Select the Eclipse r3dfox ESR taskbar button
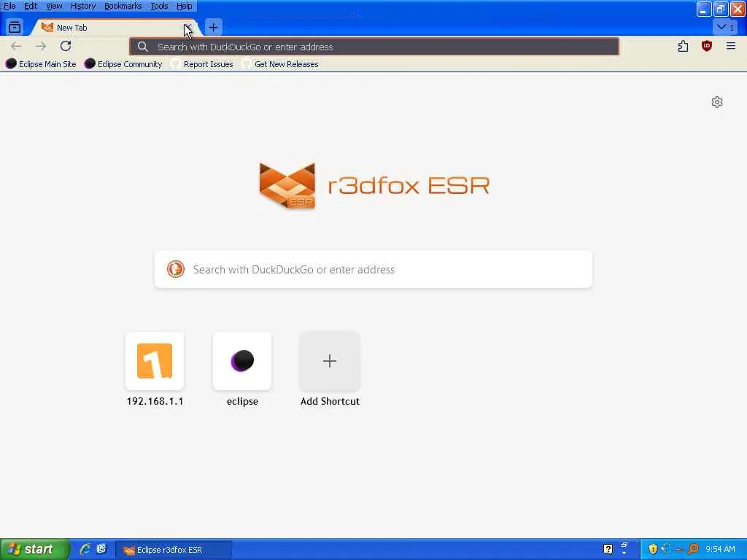The image size is (747, 560). [174, 550]
